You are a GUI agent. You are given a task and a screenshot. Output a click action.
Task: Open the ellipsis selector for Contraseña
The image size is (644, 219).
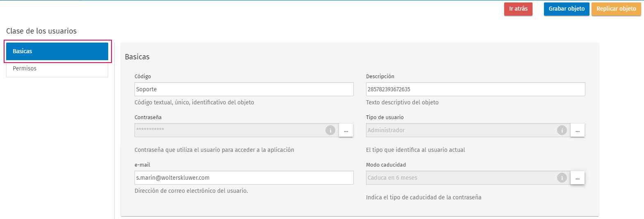point(346,130)
